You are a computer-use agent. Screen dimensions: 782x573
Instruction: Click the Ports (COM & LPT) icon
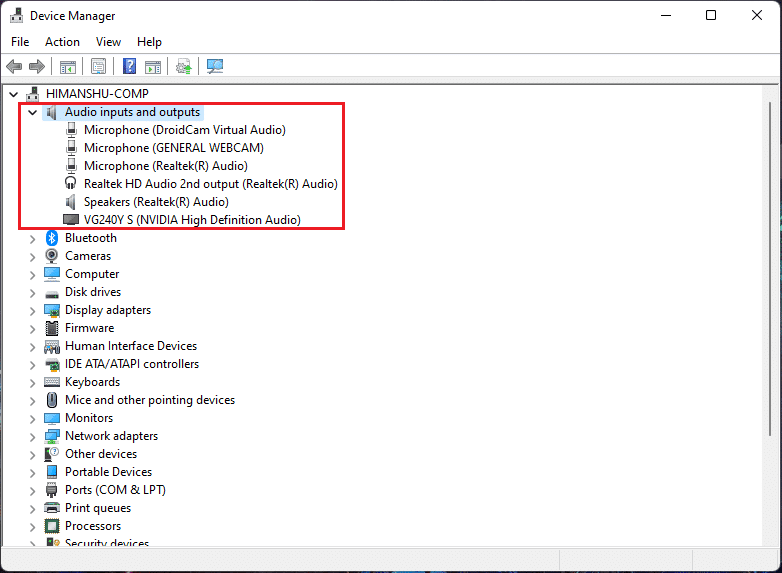pos(51,490)
